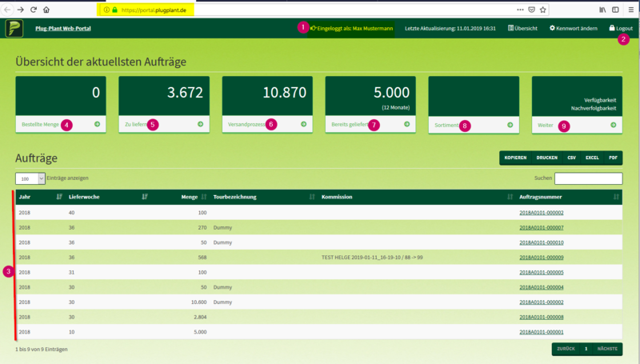Open the entries-per-page dropdown
640x364 pixels.
pyautogui.click(x=30, y=178)
